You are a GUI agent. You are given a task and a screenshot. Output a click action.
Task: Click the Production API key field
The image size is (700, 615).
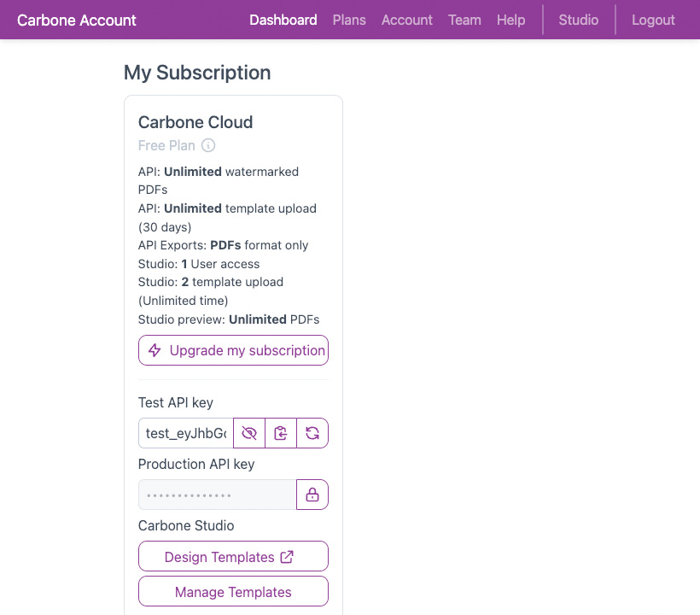click(x=218, y=495)
